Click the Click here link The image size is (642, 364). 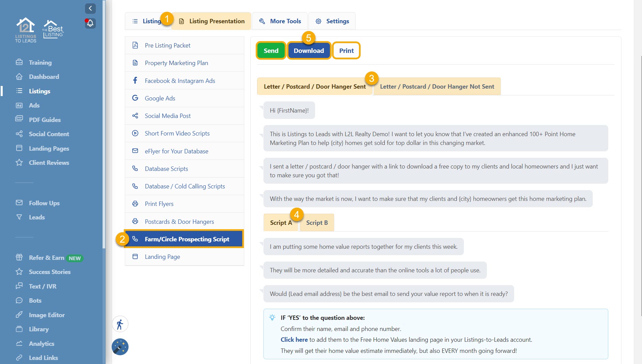[294, 339]
